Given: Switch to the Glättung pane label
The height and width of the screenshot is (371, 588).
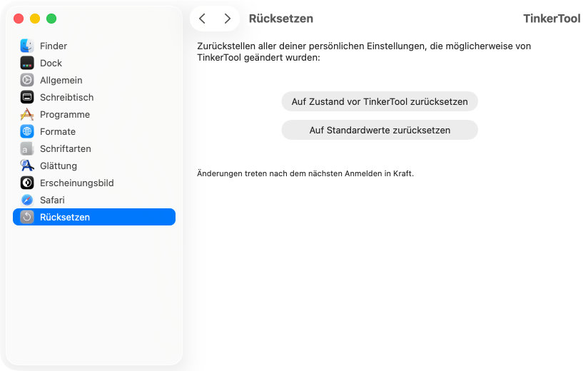Looking at the screenshot, I should (59, 166).
